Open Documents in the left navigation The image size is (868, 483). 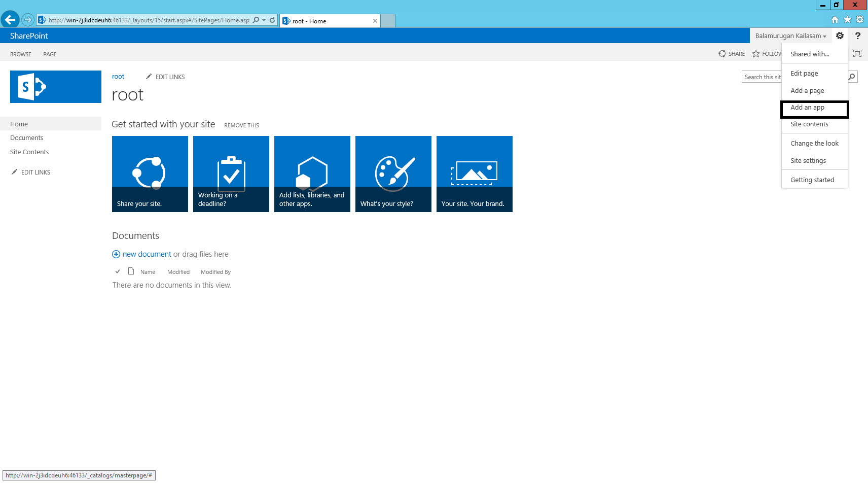pos(27,138)
